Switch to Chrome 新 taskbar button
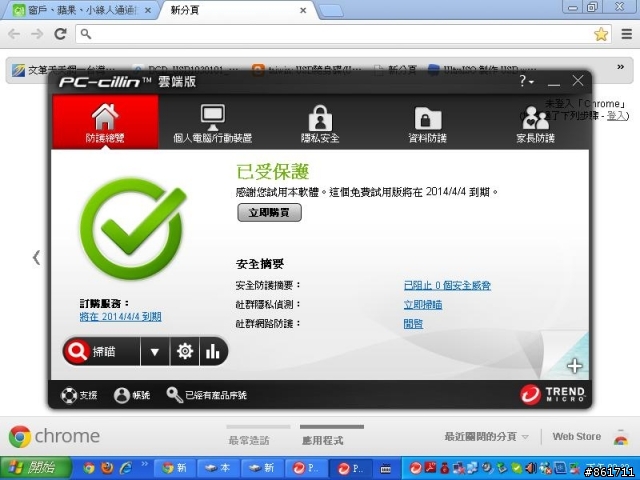Viewport: 640px width, 480px height. (174, 468)
